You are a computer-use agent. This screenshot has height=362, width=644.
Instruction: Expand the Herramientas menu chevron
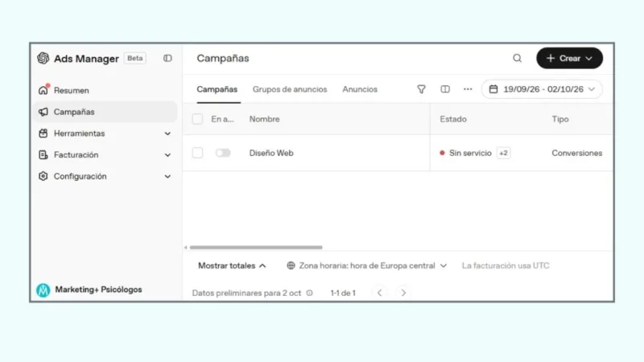(x=167, y=134)
